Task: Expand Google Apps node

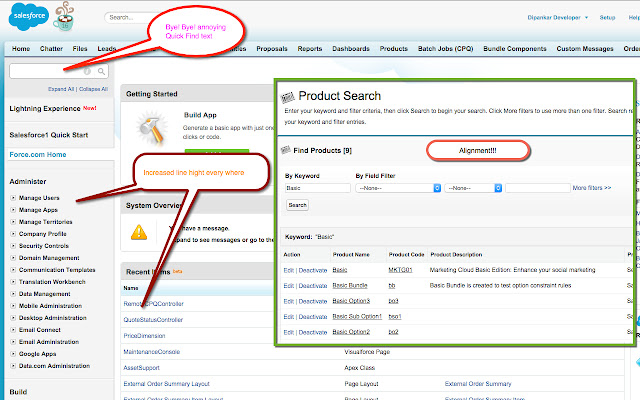Action: [x=13, y=354]
